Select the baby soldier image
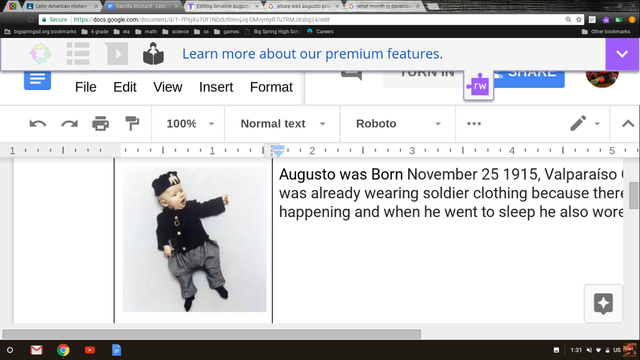640x360 pixels. point(195,240)
